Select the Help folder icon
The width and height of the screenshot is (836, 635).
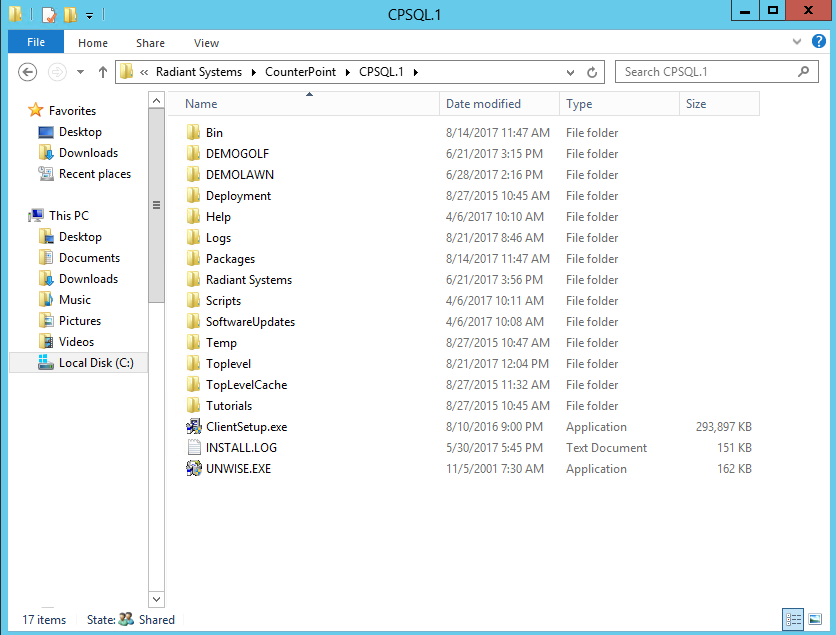click(194, 216)
